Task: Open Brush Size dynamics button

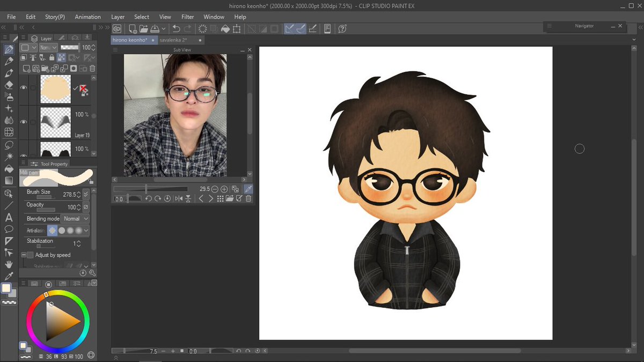Action: tap(86, 194)
